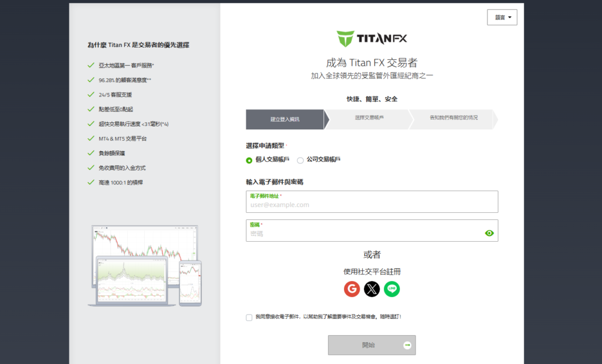Open the 語言 language dropdown
The image size is (602, 364).
[502, 17]
